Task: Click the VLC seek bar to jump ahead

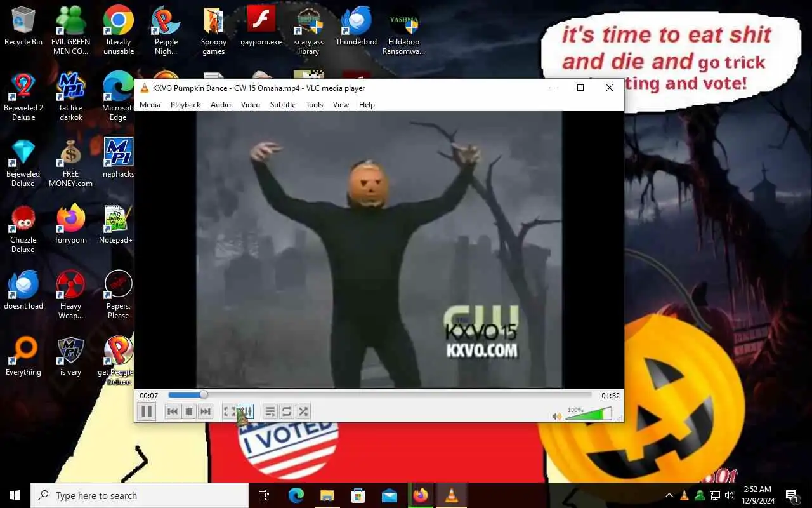Action: pos(380,395)
